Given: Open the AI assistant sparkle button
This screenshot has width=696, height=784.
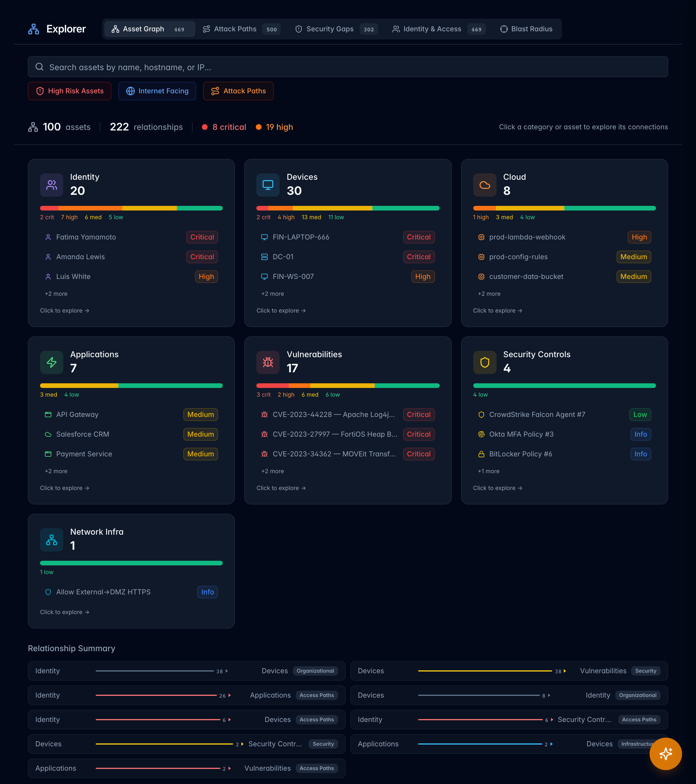Looking at the screenshot, I should pyautogui.click(x=665, y=753).
